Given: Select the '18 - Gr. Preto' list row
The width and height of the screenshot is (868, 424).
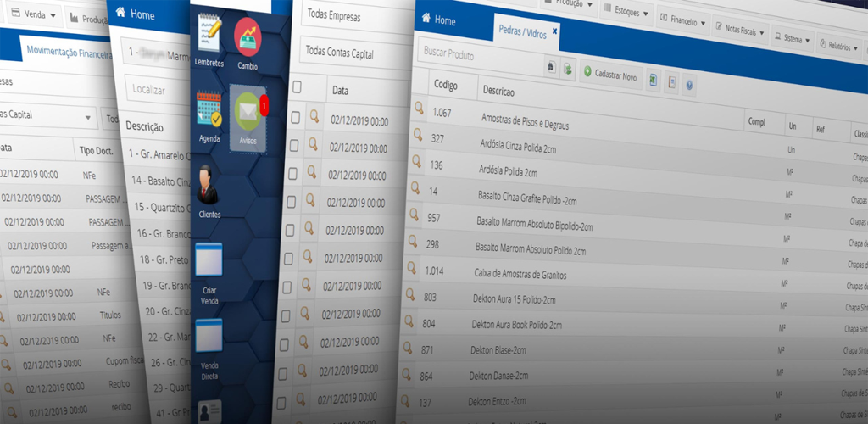Looking at the screenshot, I should click(x=165, y=259).
